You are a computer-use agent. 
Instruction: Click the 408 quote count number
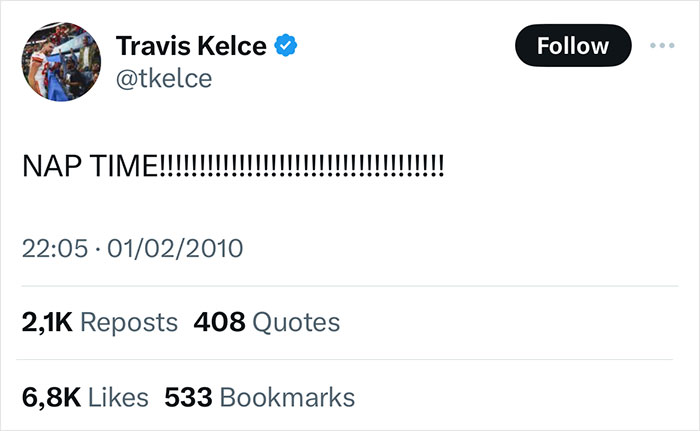pyautogui.click(x=219, y=322)
